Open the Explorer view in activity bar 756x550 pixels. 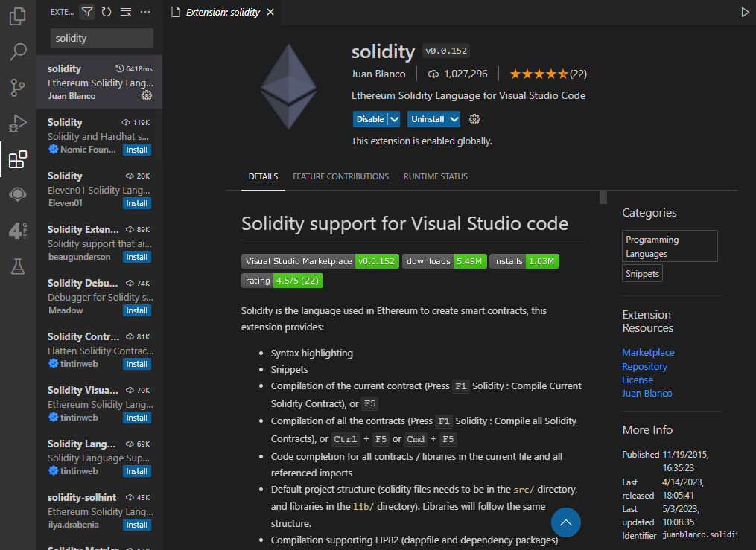point(18,16)
